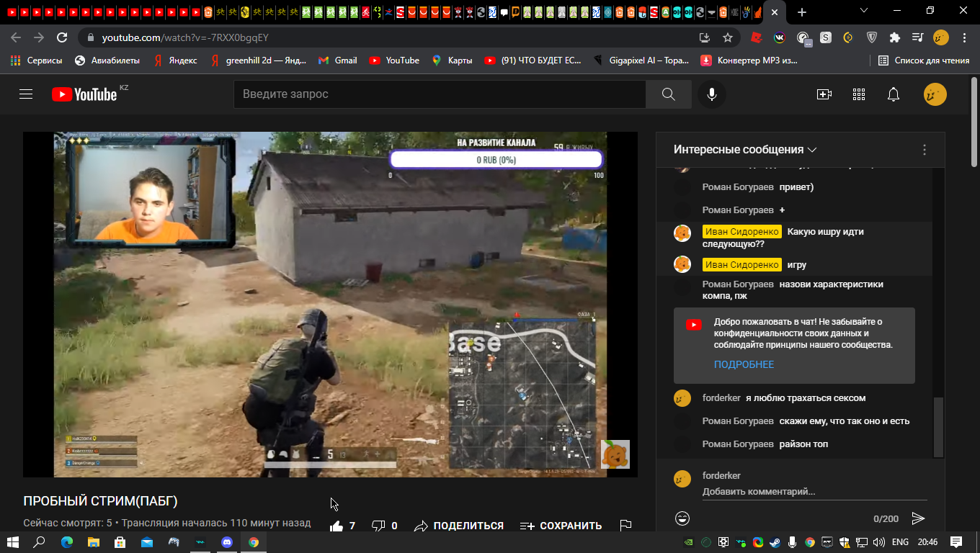Viewport: 980px width, 553px height.
Task: Open the Сервисы apps bookmark
Action: coord(37,60)
